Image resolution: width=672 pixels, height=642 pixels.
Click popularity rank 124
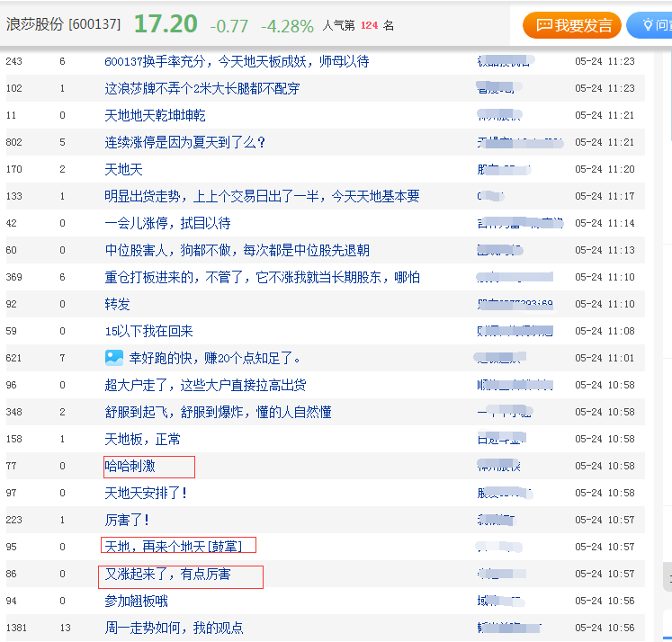369,25
